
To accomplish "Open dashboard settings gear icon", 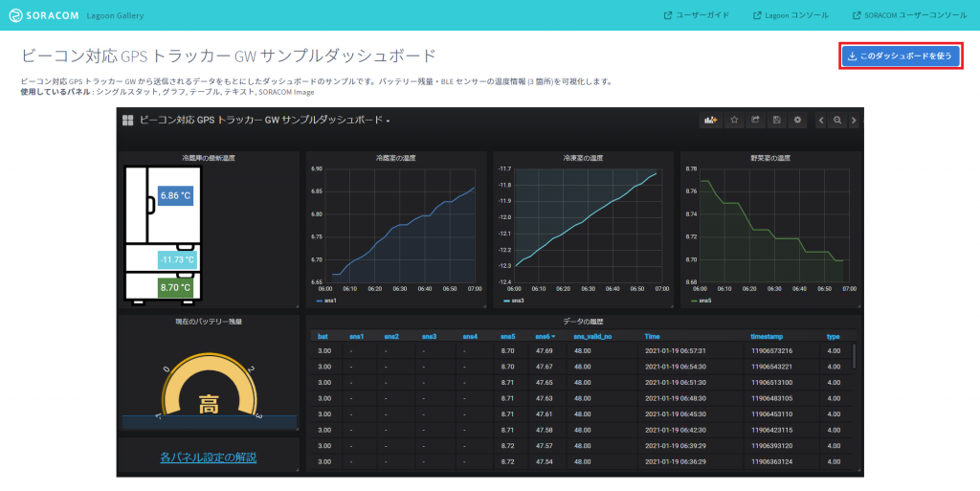I will (797, 120).
